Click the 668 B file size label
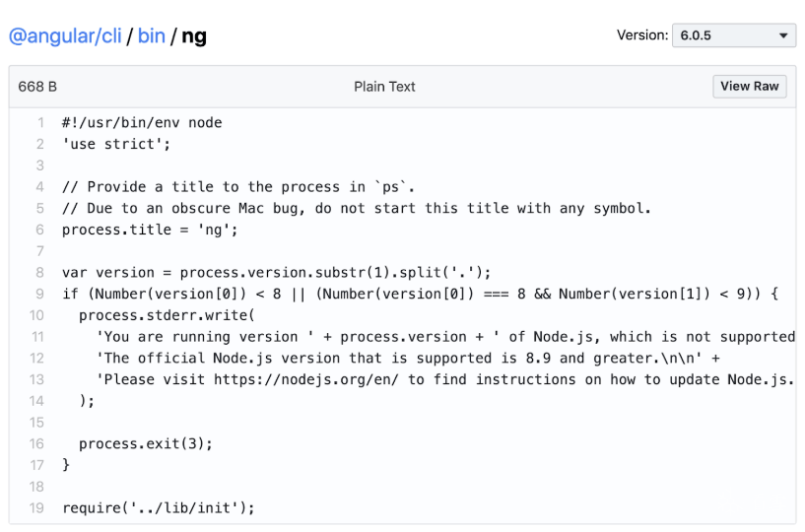This screenshot has width=805, height=532. point(37,87)
